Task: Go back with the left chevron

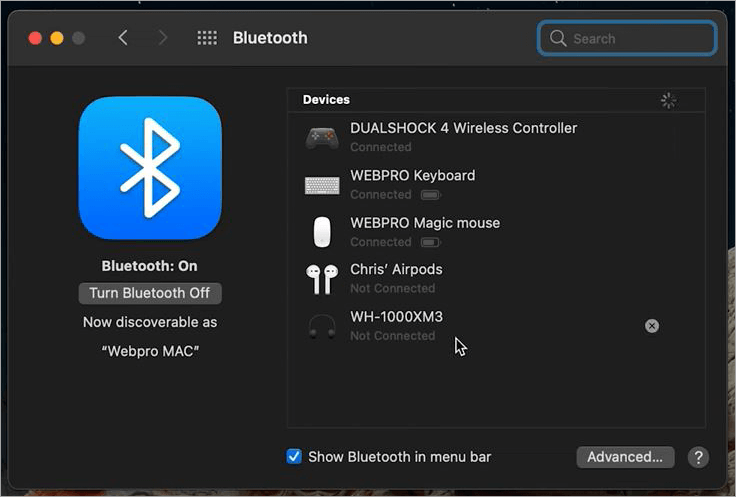Action: tap(123, 38)
